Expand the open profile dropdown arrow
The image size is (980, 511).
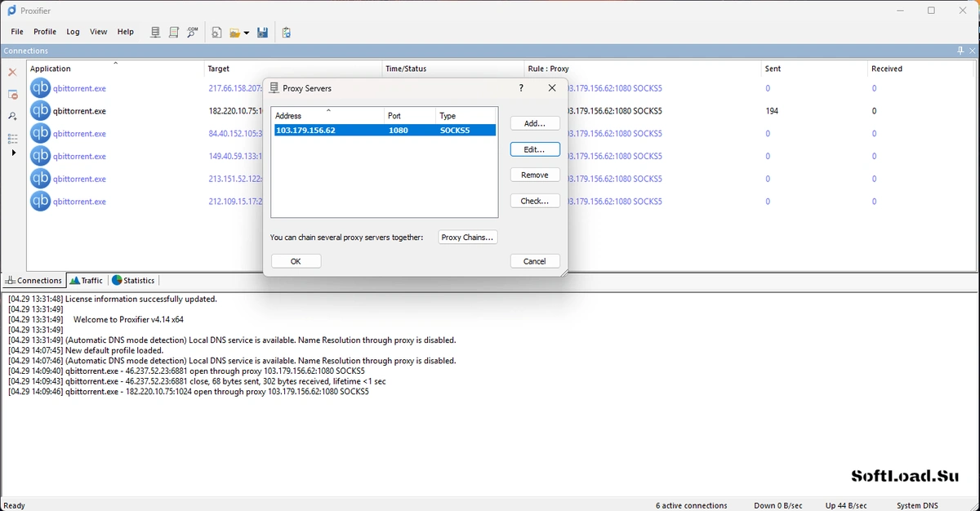click(247, 33)
